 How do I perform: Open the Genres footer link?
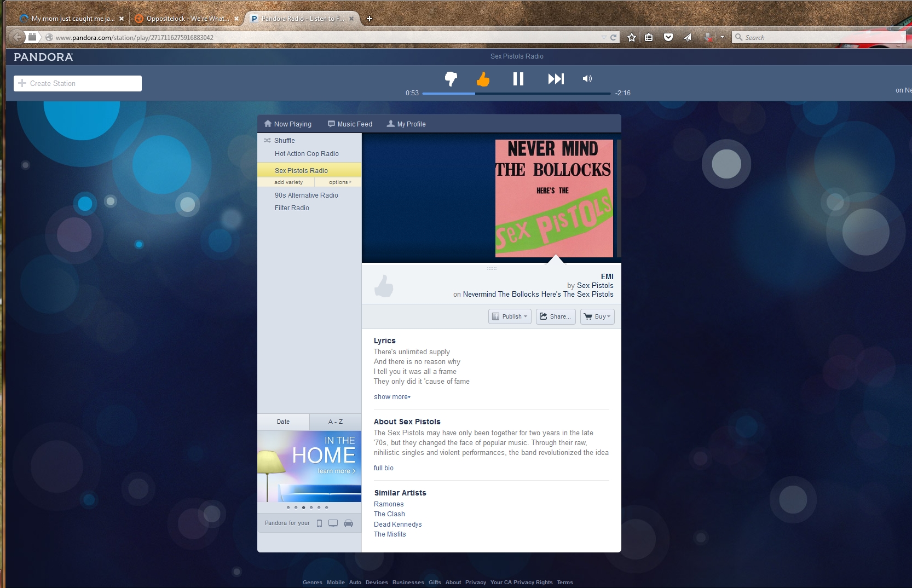click(x=313, y=583)
